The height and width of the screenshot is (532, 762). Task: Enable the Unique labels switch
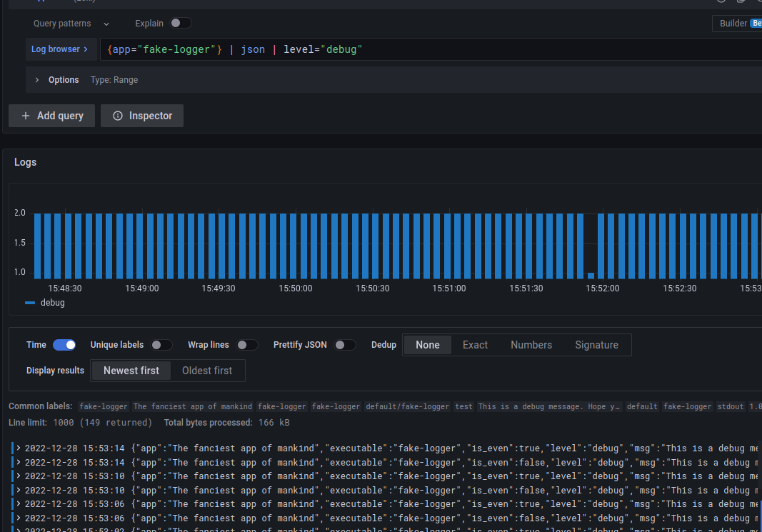(x=161, y=345)
